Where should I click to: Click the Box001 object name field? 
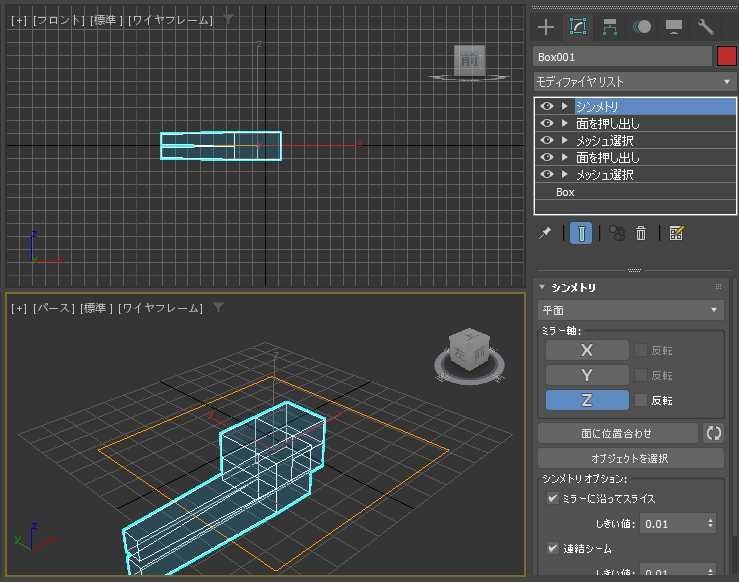pos(623,57)
